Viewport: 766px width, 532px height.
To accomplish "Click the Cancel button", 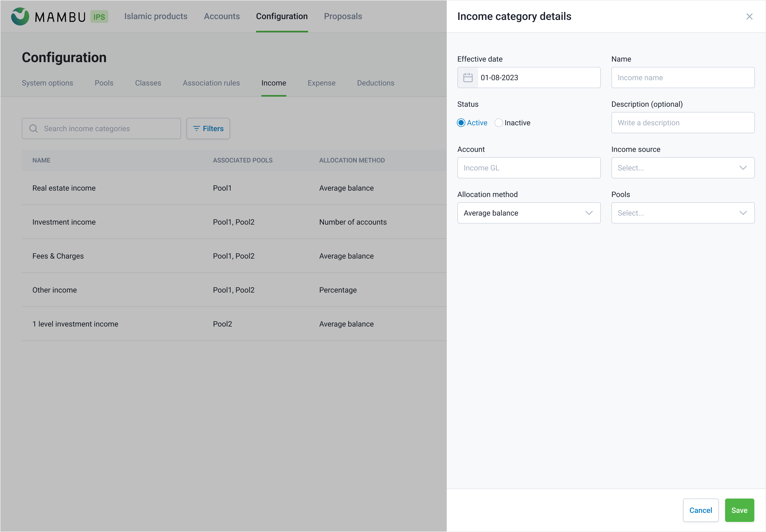I will point(700,510).
